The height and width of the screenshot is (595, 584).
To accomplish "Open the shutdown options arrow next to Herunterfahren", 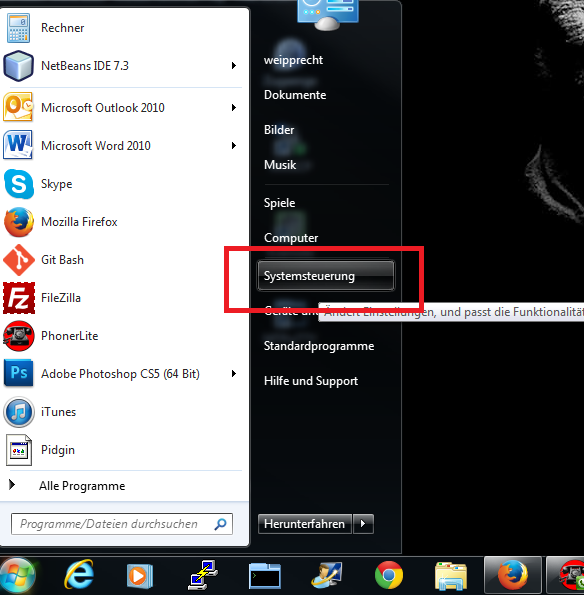I will [363, 524].
